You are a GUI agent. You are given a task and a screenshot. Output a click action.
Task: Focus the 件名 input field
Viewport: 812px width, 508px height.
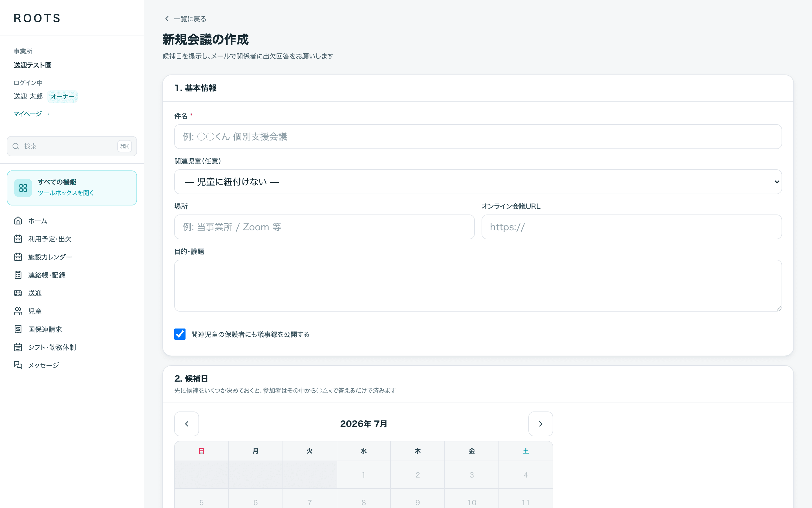pos(478,137)
